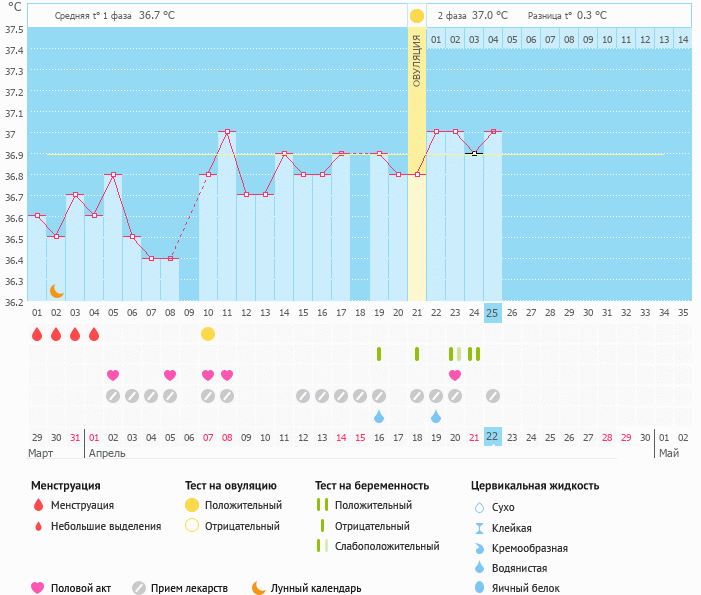The height and width of the screenshot is (595, 701).
Task: Click the positive pregnancy test mark on day 24
Action: coord(474,354)
